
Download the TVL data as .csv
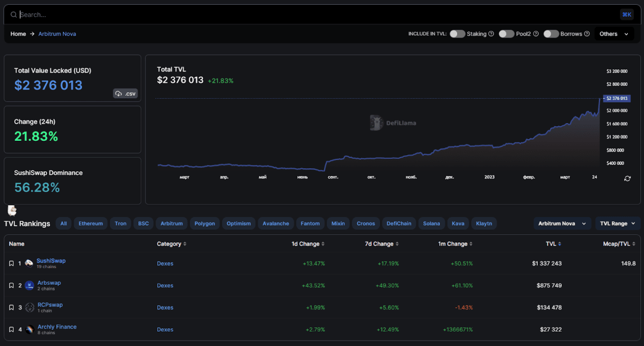(126, 93)
